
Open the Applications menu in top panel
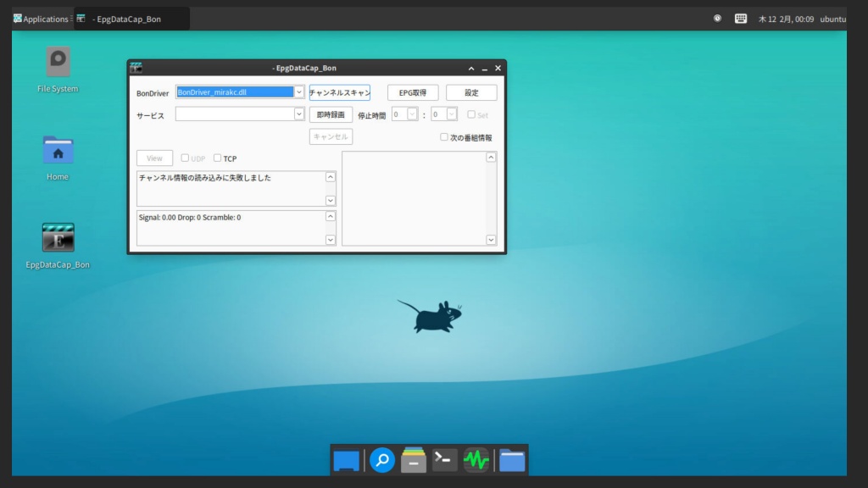pyautogui.click(x=41, y=19)
